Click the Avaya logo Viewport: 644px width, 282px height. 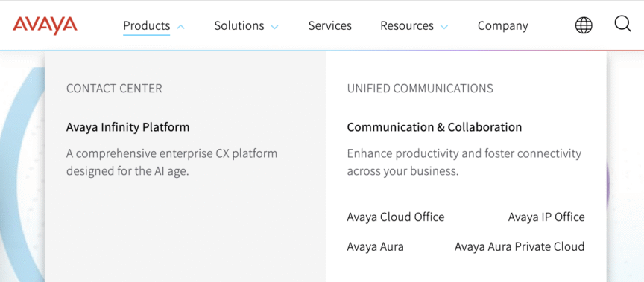[45, 26]
